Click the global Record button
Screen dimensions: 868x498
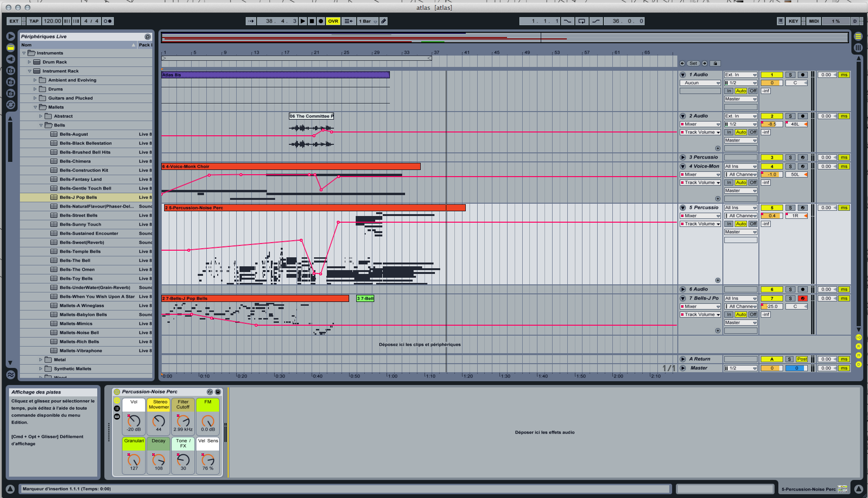(321, 21)
